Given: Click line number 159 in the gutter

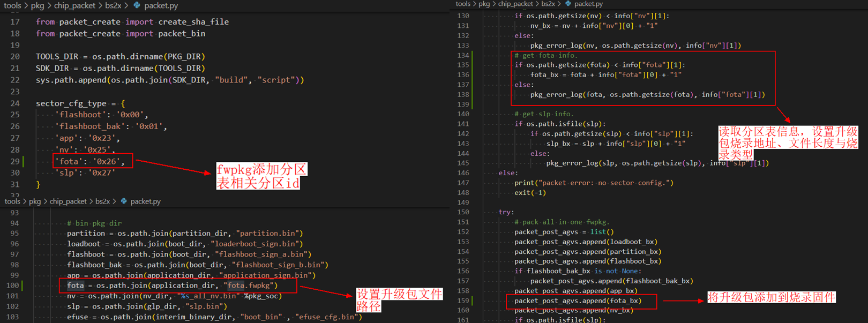Looking at the screenshot, I should pos(463,301).
